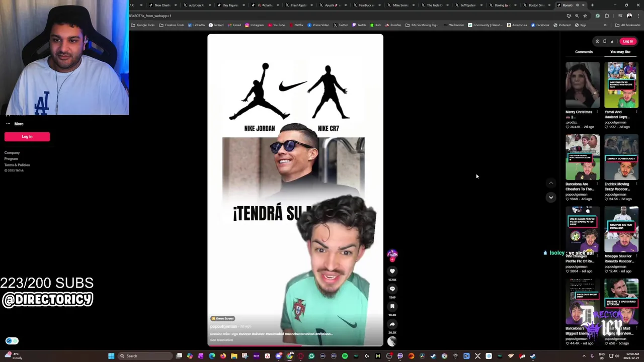Click the phone icon near Log in

pos(605,41)
